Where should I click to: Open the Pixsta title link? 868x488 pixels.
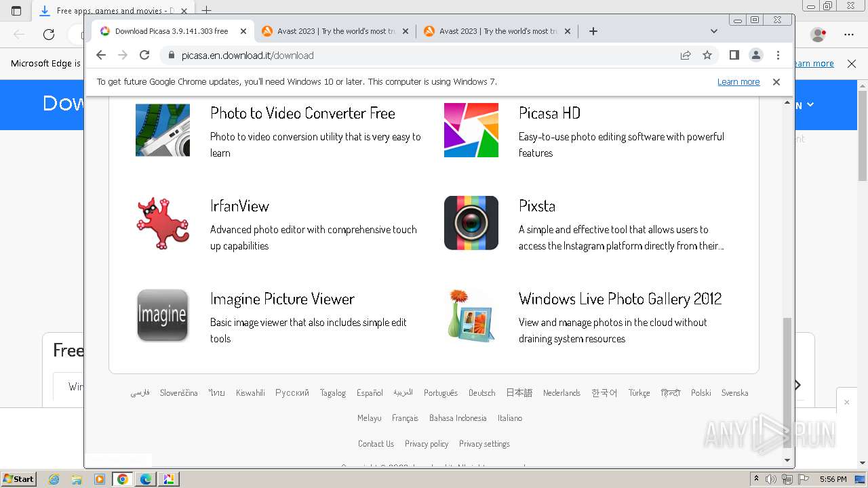coord(537,206)
